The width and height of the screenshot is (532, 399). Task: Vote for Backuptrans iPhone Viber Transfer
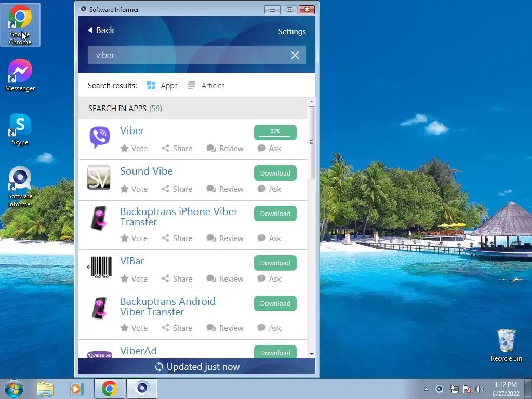(x=134, y=238)
